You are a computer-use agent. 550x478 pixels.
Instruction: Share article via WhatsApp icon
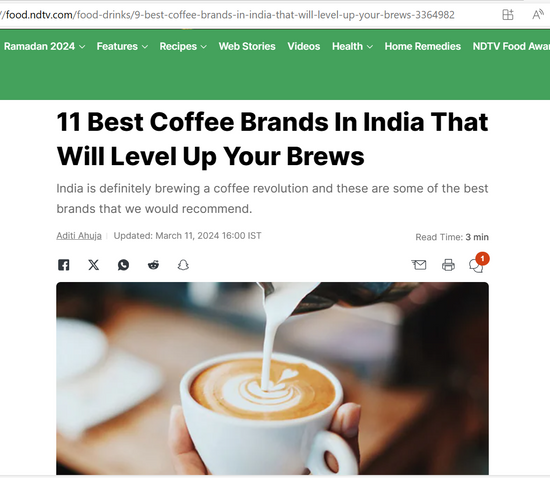(x=123, y=265)
